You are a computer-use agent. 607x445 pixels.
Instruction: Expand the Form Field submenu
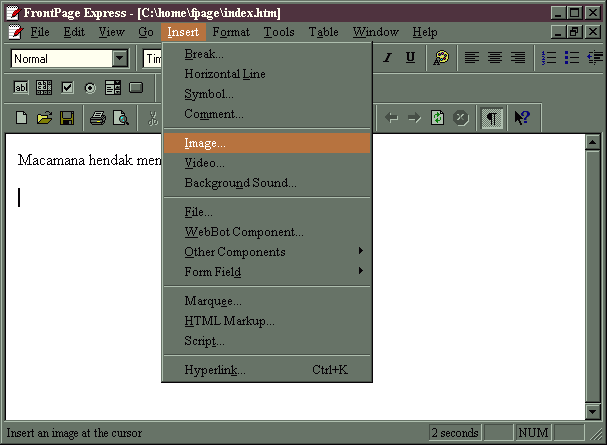point(267,272)
